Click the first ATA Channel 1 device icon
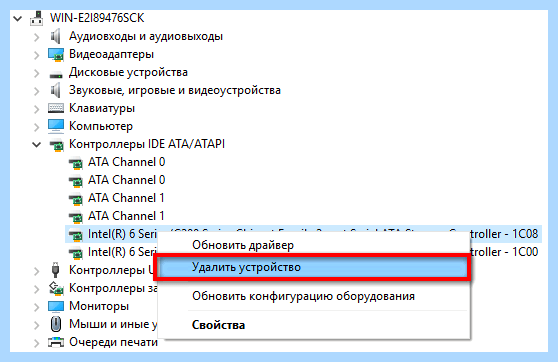 pos(75,199)
